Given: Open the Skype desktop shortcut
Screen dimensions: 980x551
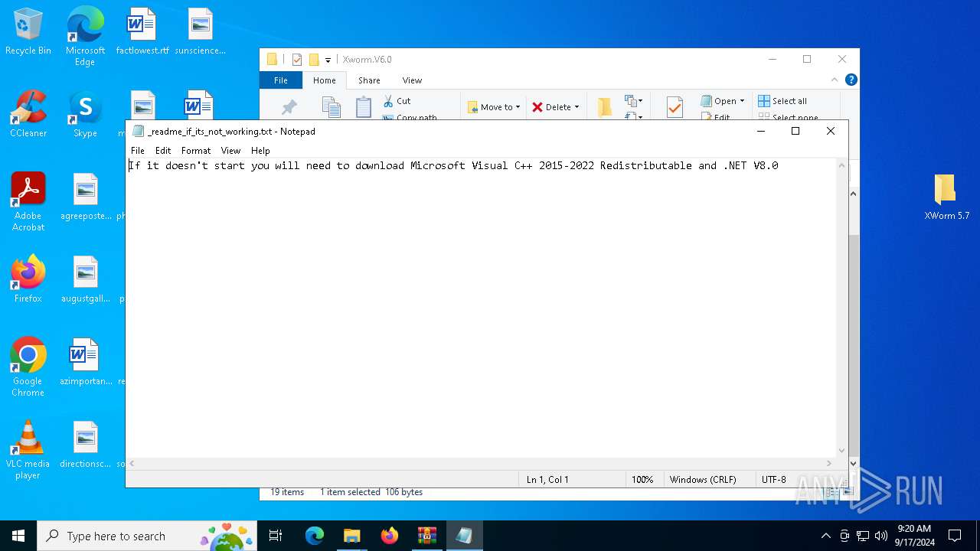Looking at the screenshot, I should (85, 114).
